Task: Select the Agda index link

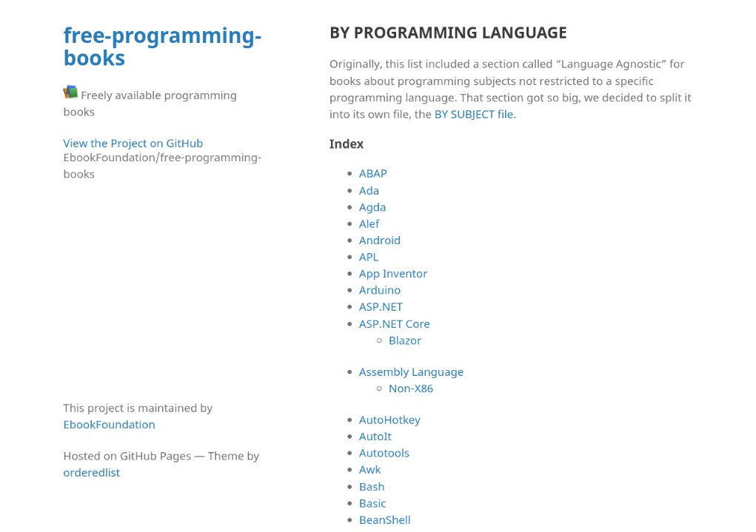Action: pos(372,207)
